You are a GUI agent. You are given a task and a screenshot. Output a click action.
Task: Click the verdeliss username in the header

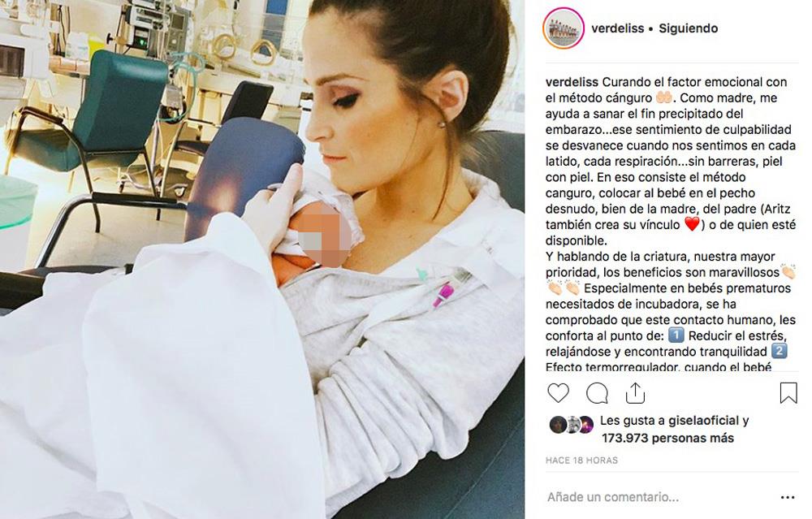(617, 28)
